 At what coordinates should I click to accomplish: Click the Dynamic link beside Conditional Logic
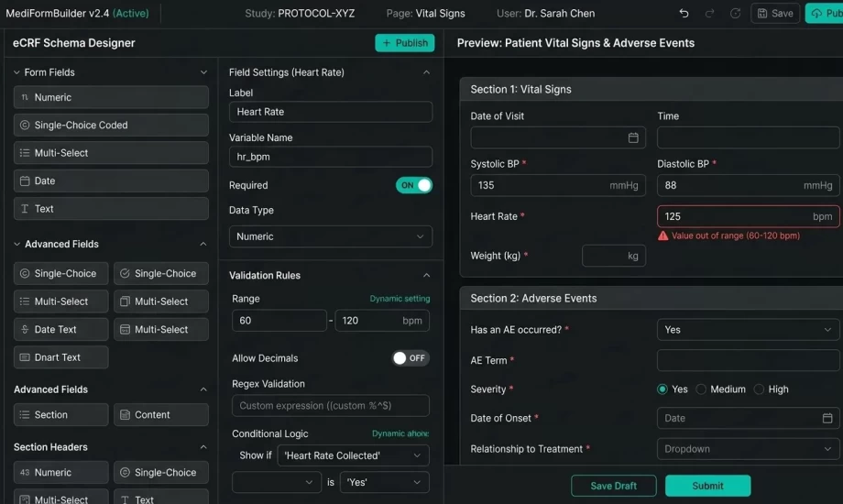click(400, 433)
